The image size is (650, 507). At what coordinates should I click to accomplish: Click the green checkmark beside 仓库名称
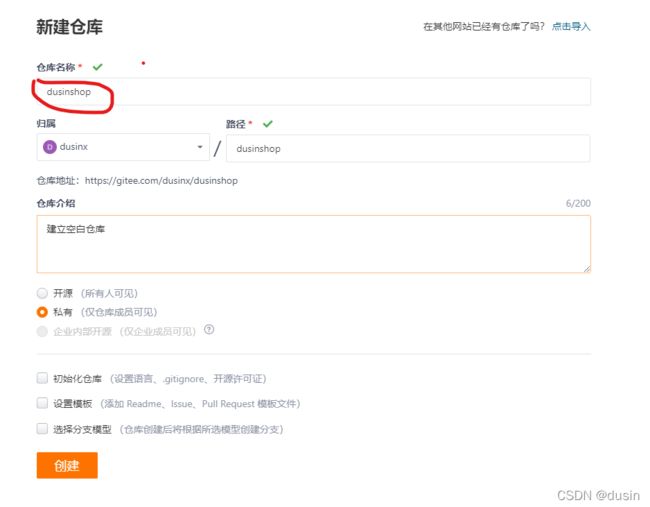(97, 67)
